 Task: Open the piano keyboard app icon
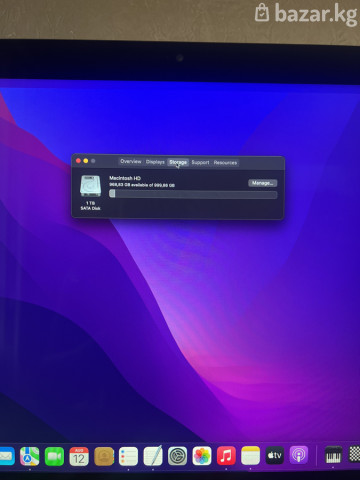coord(333,455)
